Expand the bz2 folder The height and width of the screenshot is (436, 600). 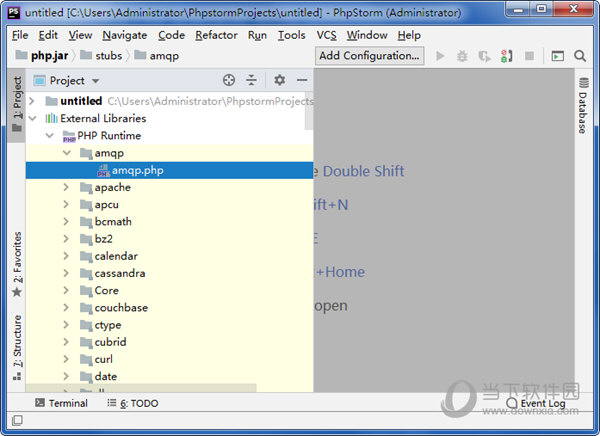[x=66, y=239]
